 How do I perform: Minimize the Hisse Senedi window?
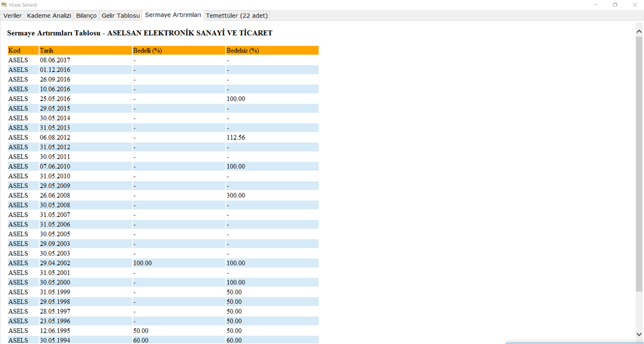pyautogui.click(x=595, y=5)
